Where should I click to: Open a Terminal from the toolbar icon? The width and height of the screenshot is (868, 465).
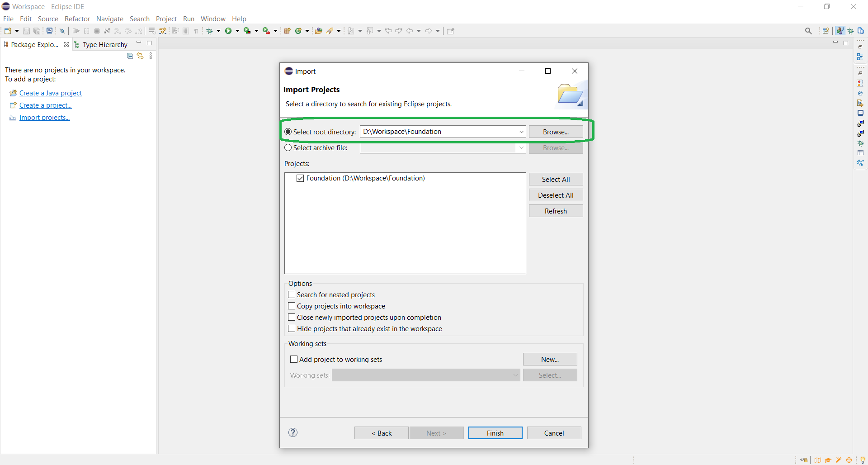click(49, 31)
